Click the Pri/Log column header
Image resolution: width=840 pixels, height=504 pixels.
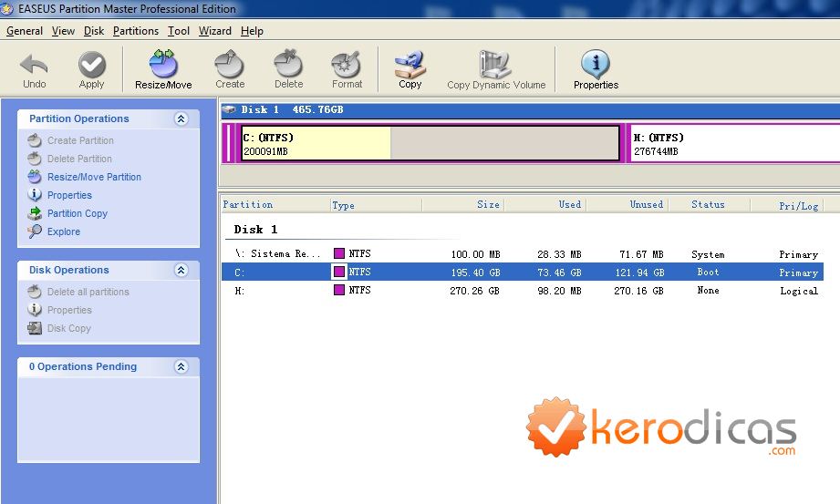pyautogui.click(x=787, y=204)
